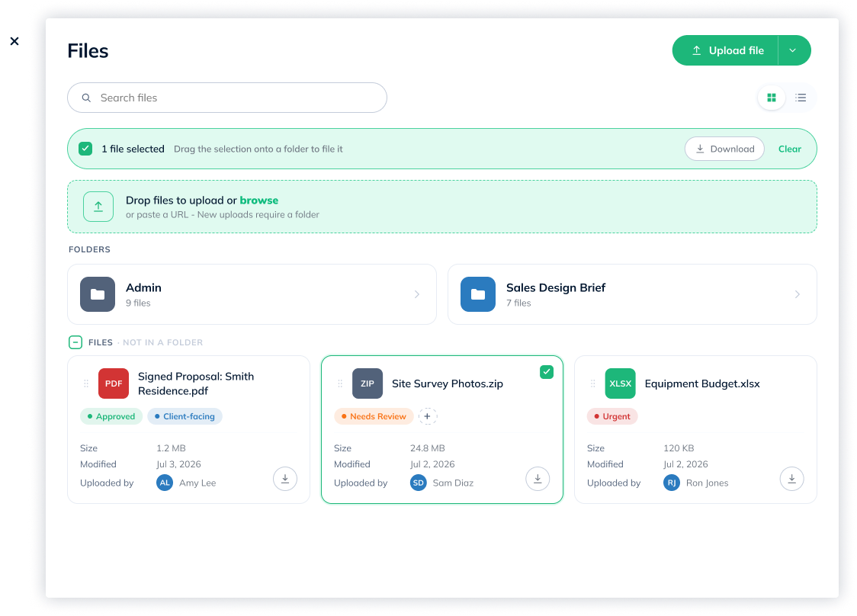Click the PDF file type icon
This screenshot has width=857, height=616.
pos(114,383)
